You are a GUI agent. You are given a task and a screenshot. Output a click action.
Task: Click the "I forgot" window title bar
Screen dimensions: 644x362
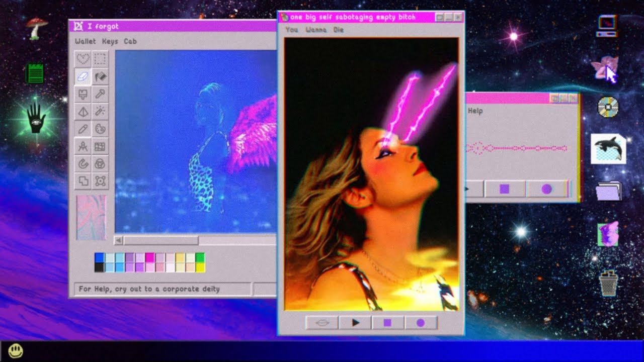(x=174, y=26)
